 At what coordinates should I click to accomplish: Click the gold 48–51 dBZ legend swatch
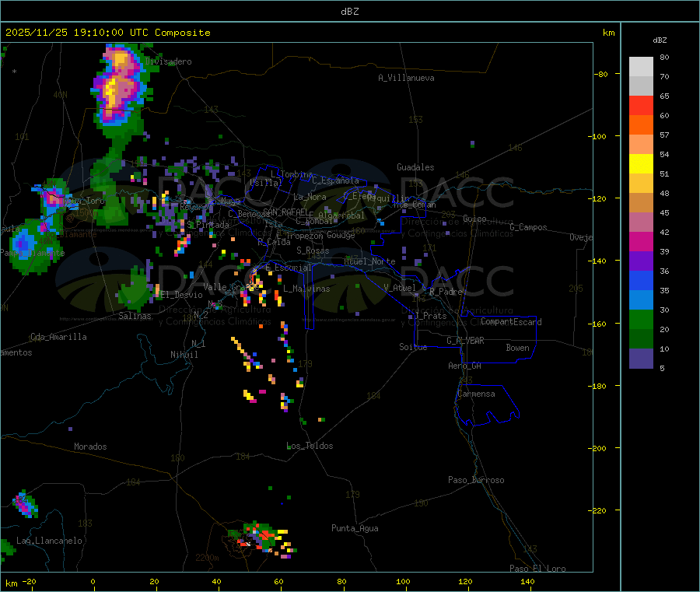(641, 184)
